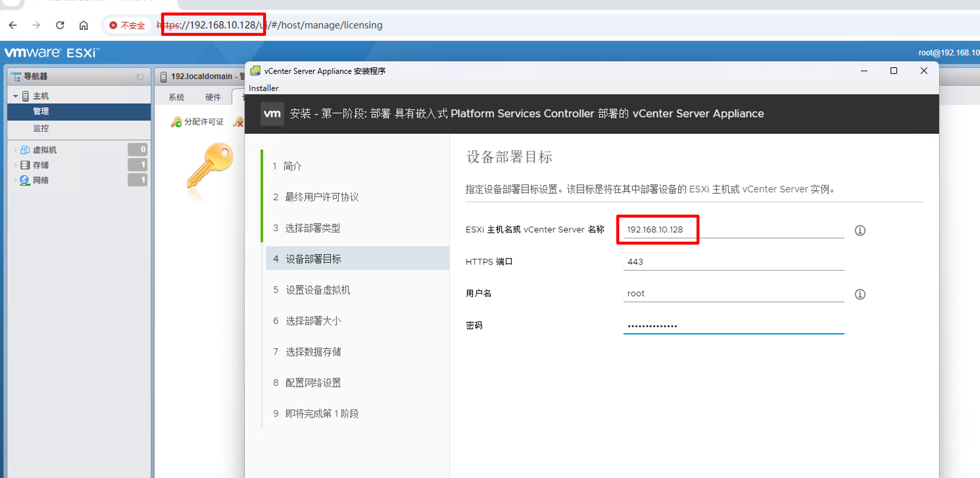Click the 用户名 field with root

(733, 293)
